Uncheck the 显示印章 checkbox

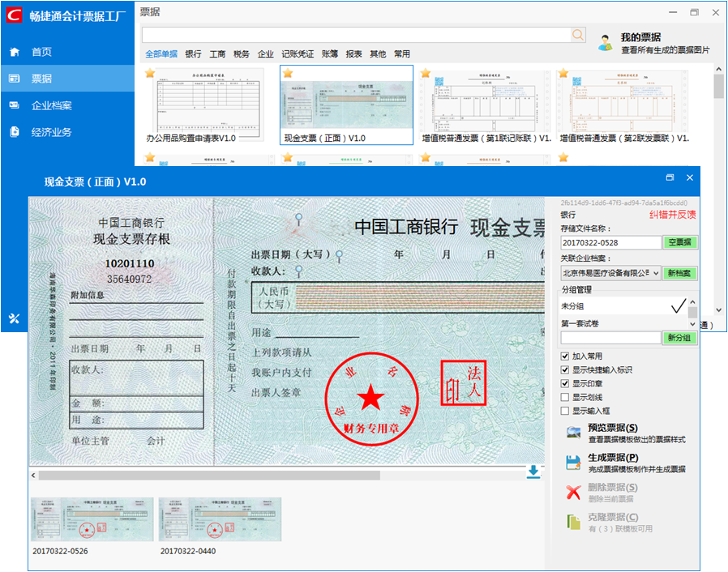pyautogui.click(x=565, y=384)
